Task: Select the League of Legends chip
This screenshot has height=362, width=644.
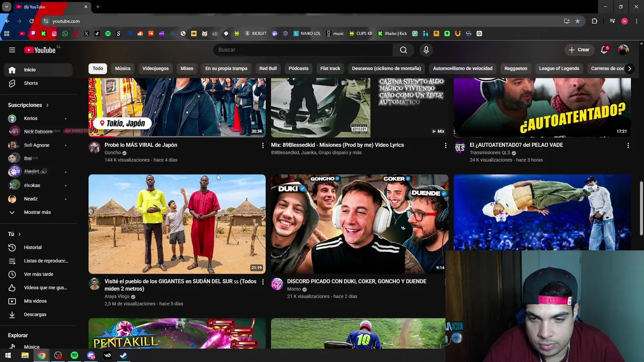Action: (559, 68)
